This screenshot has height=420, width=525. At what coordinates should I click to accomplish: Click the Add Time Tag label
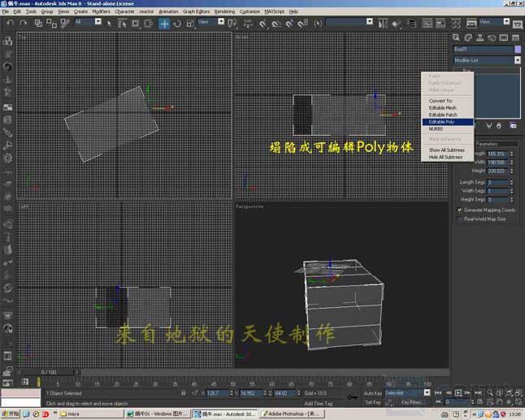point(318,403)
